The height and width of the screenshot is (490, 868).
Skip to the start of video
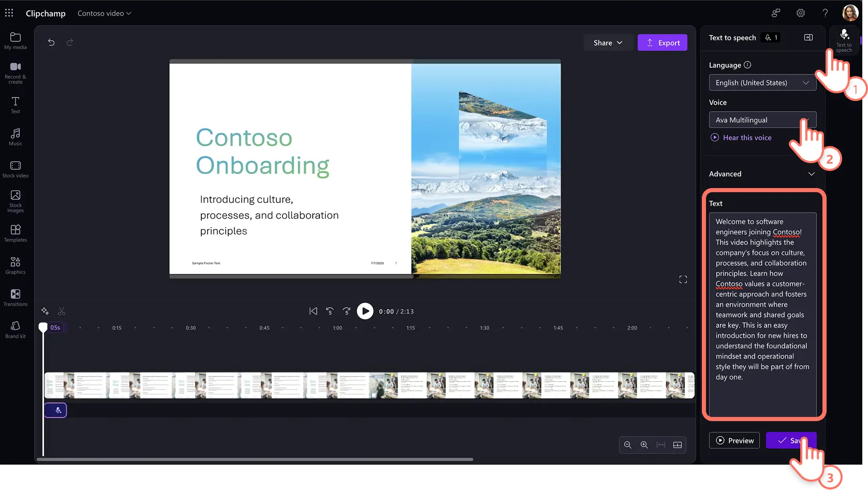[313, 311]
